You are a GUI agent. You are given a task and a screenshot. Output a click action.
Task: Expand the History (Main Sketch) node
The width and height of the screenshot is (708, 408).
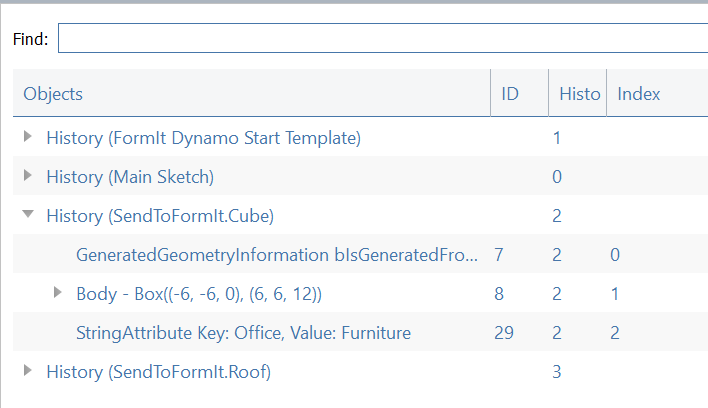pos(28,176)
